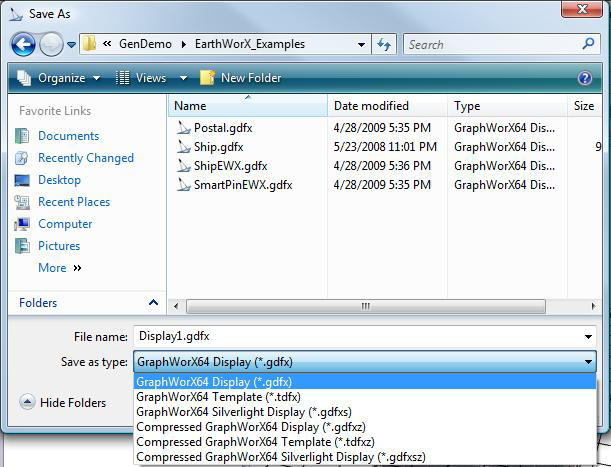611x467 pixels.
Task: Open Documents in Favorite Links
Action: pyautogui.click(x=68, y=136)
